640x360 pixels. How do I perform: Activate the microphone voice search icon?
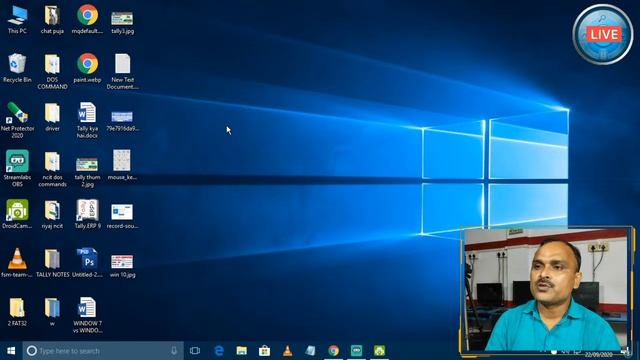pyautogui.click(x=174, y=351)
